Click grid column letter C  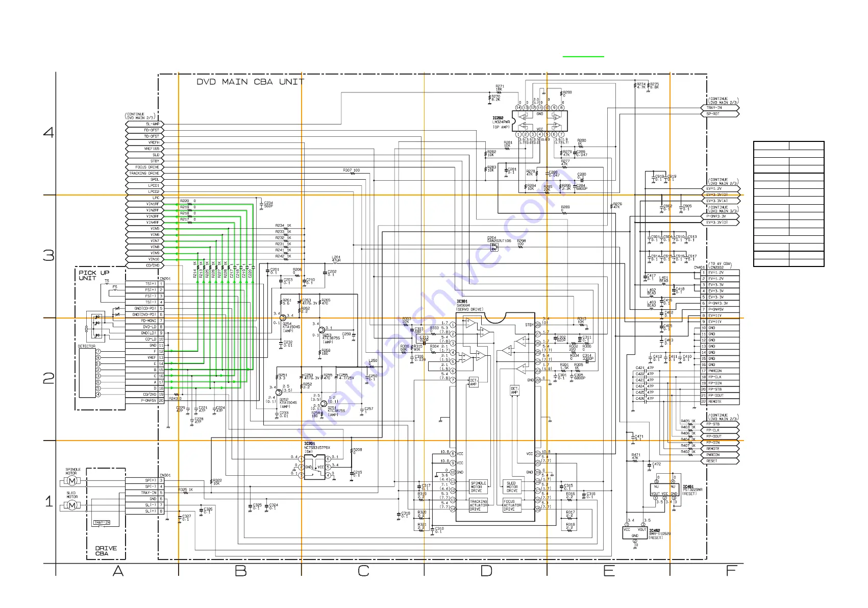click(x=363, y=571)
